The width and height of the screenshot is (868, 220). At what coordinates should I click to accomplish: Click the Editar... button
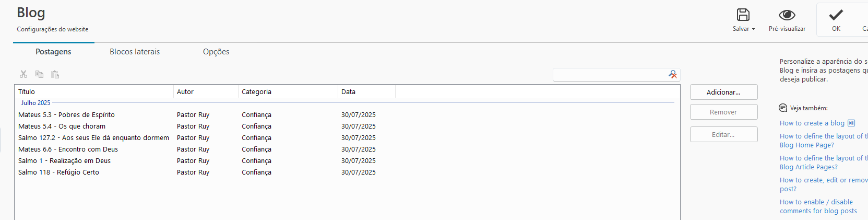[723, 134]
